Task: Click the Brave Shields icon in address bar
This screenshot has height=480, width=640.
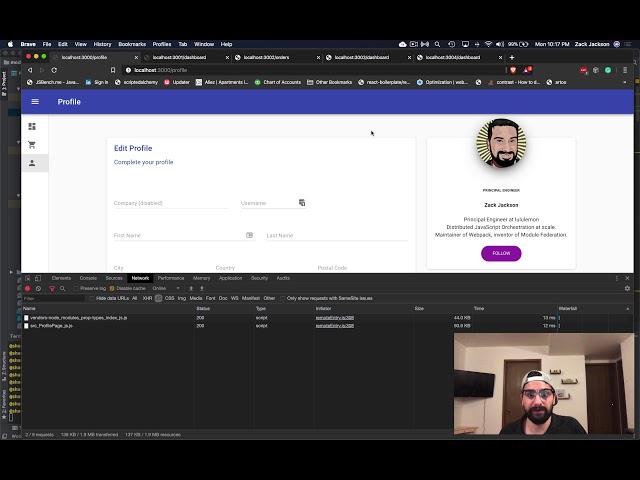Action: point(514,70)
